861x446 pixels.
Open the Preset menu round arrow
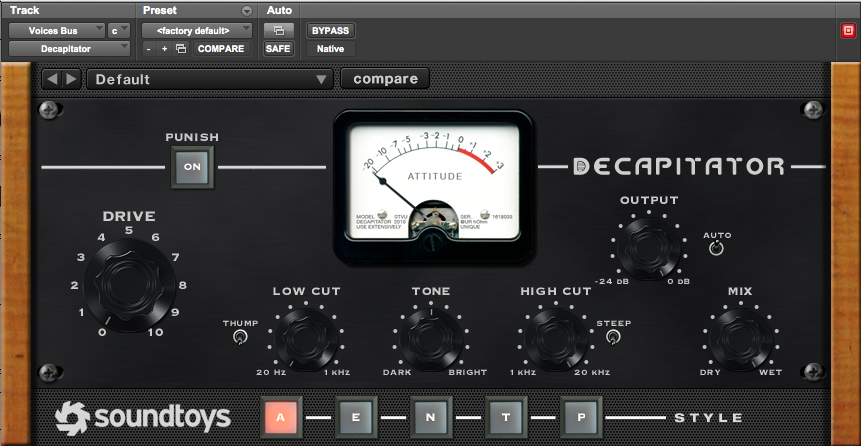pos(247,11)
